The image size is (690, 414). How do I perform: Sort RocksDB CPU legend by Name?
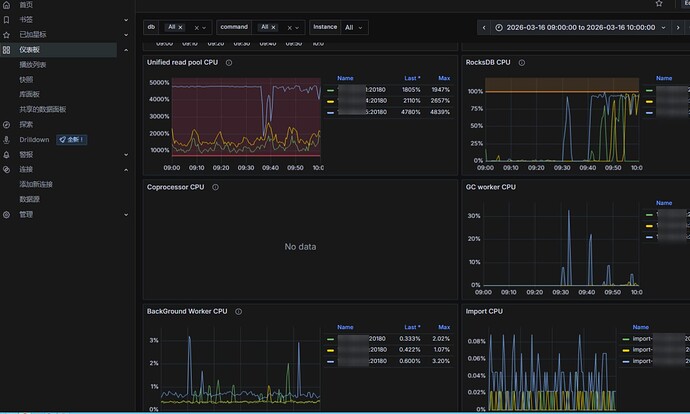tap(664, 78)
